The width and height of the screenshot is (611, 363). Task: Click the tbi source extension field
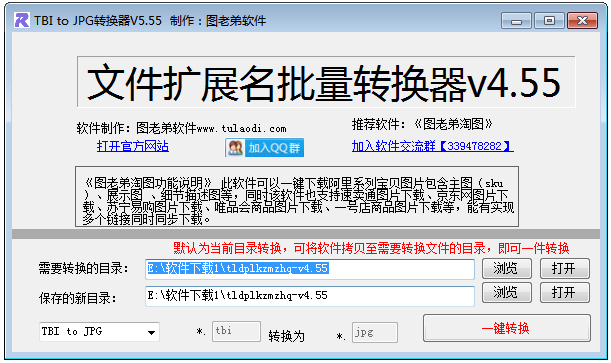[x=236, y=331]
